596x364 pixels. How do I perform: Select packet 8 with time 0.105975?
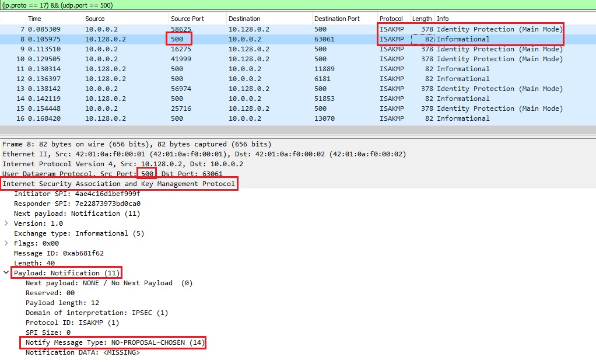click(298, 39)
